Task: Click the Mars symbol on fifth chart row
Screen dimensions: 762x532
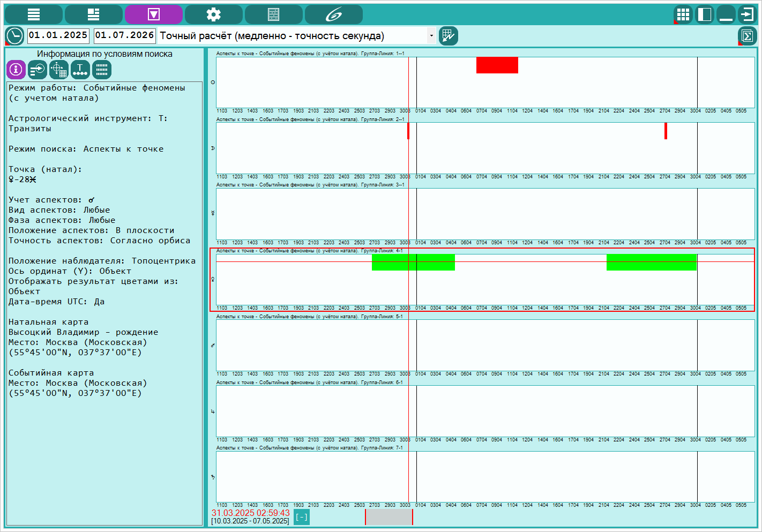Action: click(213, 345)
